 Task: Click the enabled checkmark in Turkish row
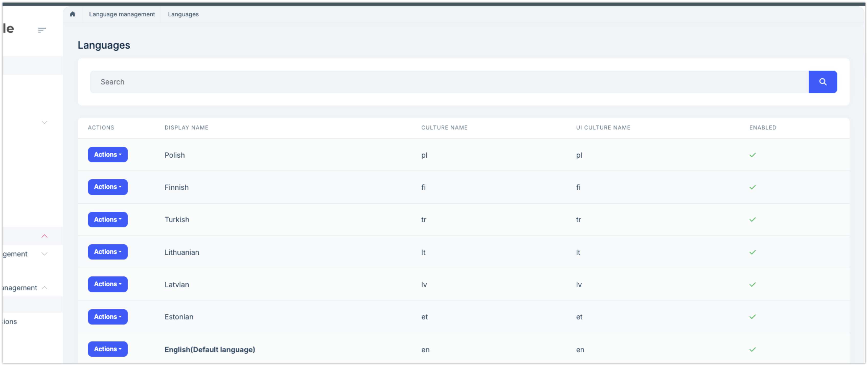[752, 220]
